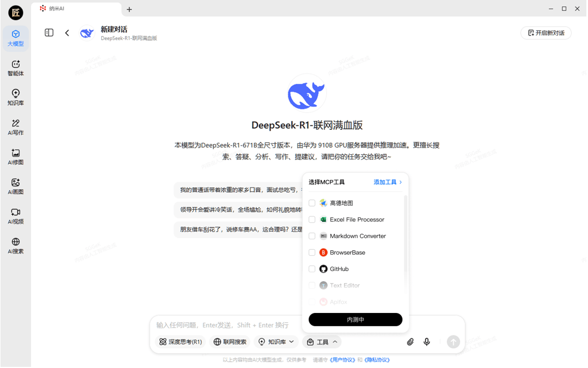Open the 知识库 sidebar section
The width and height of the screenshot is (588, 368).
coord(15,97)
